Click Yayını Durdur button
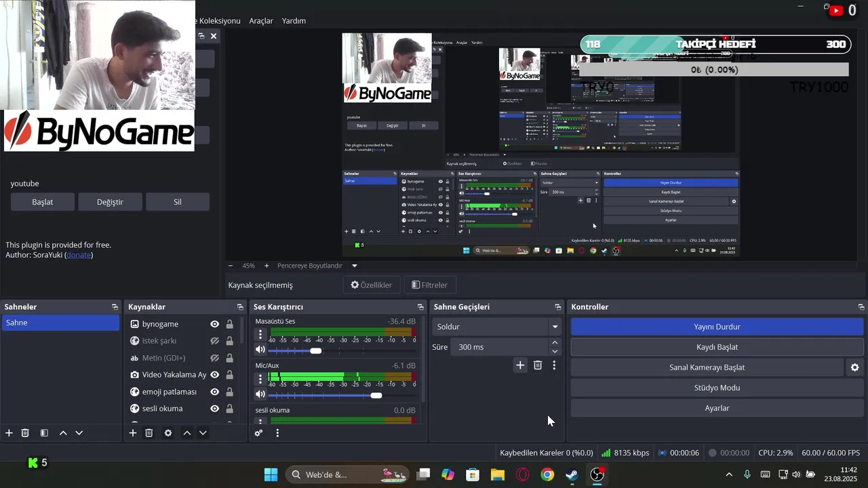 pos(717,327)
